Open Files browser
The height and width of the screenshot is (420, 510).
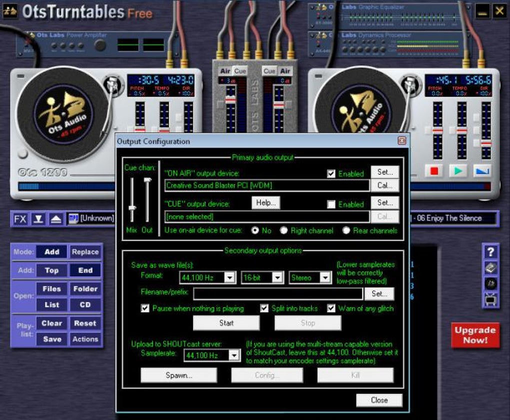[52, 289]
